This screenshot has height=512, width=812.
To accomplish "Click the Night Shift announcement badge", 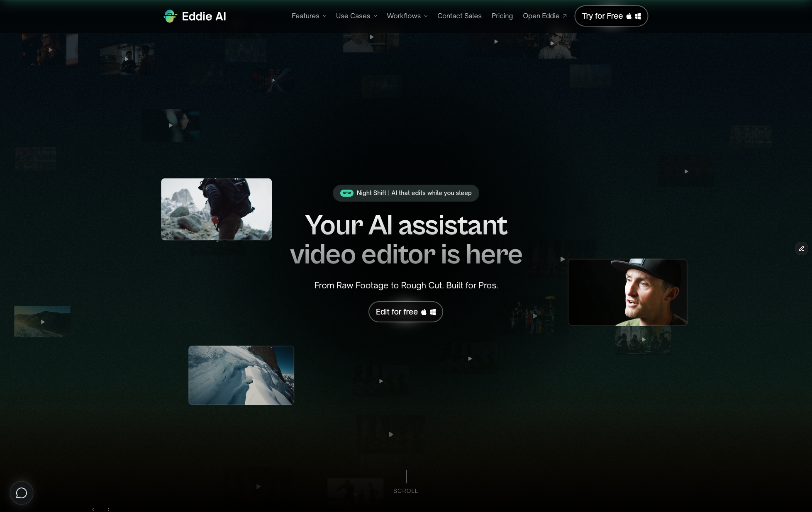I will (x=406, y=193).
